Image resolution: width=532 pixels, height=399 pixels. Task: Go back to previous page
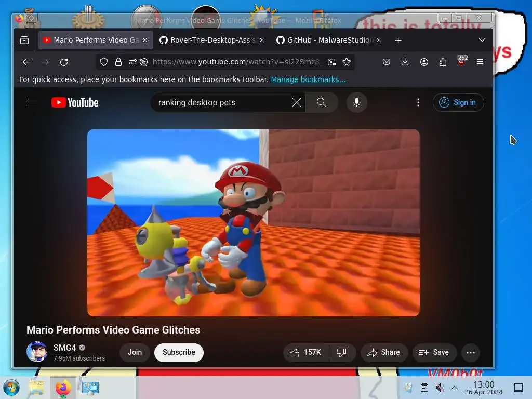pyautogui.click(x=26, y=62)
